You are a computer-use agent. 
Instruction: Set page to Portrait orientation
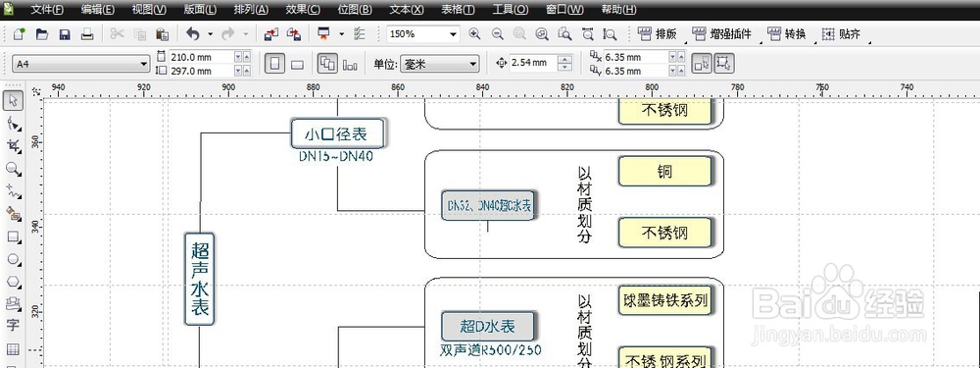[274, 63]
